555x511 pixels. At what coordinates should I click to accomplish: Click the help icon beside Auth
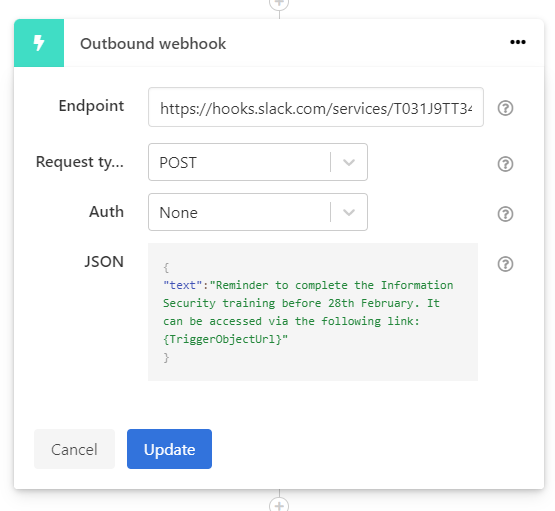point(505,214)
